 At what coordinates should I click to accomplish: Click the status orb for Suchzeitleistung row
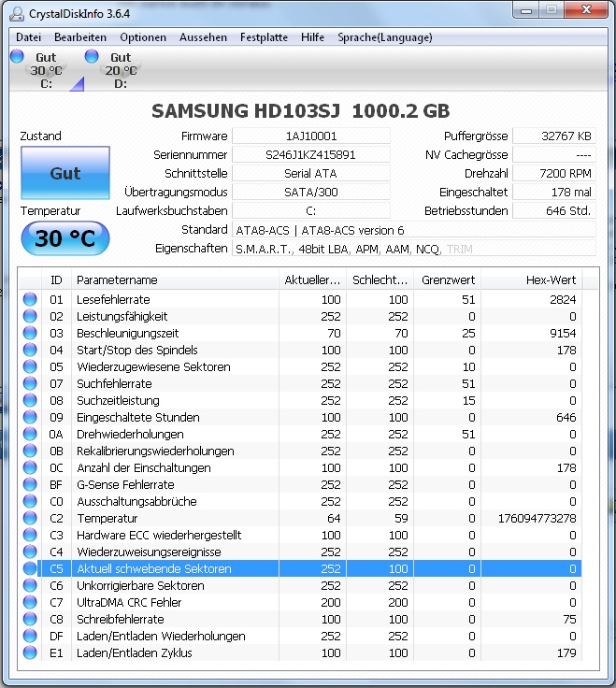[x=30, y=400]
